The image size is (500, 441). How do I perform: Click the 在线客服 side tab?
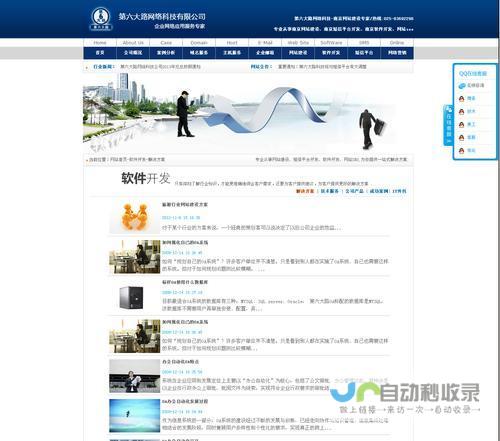[448, 125]
